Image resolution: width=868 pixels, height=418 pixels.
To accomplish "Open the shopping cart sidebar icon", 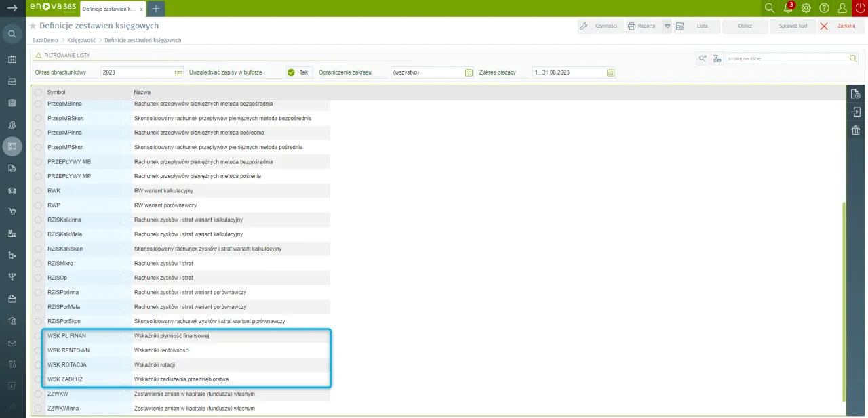I will [x=12, y=211].
